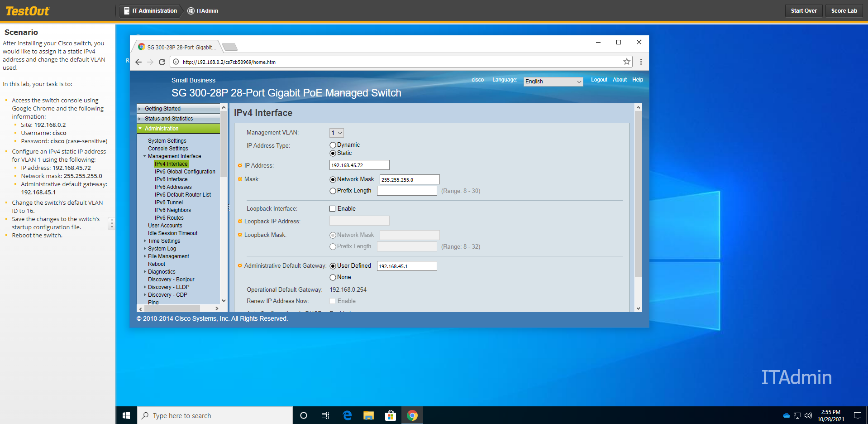
Task: Open IPv6 Global Configuration
Action: [185, 172]
